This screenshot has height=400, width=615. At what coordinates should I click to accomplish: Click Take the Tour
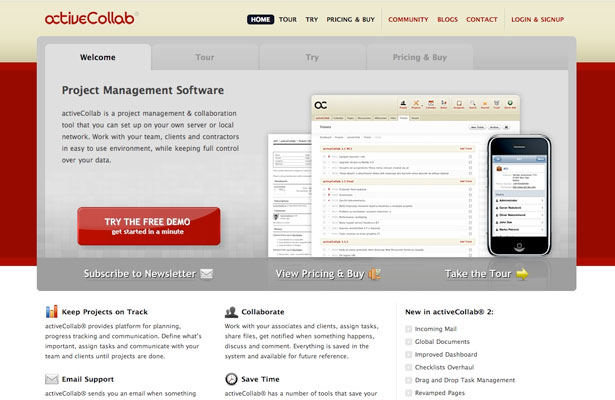click(478, 274)
